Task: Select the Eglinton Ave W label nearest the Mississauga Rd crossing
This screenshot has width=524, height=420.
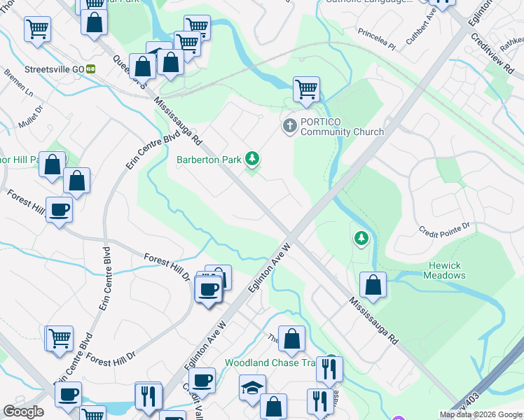Action: pos(269,268)
